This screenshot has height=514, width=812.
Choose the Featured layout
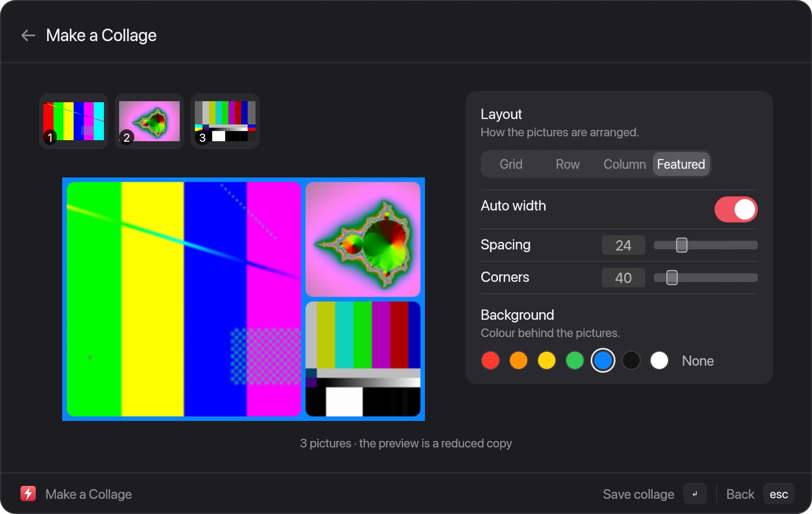point(681,164)
